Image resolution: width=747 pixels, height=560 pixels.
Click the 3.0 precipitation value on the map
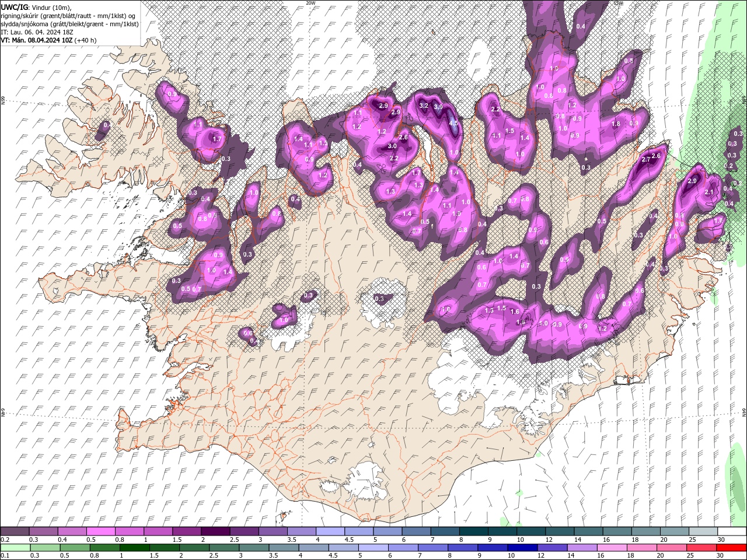(392, 146)
